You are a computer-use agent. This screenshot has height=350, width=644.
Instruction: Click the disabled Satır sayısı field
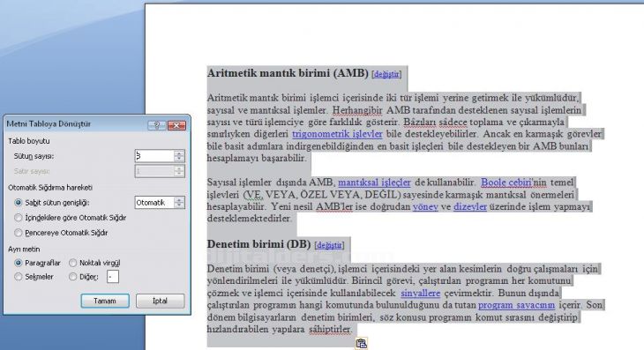[154, 171]
